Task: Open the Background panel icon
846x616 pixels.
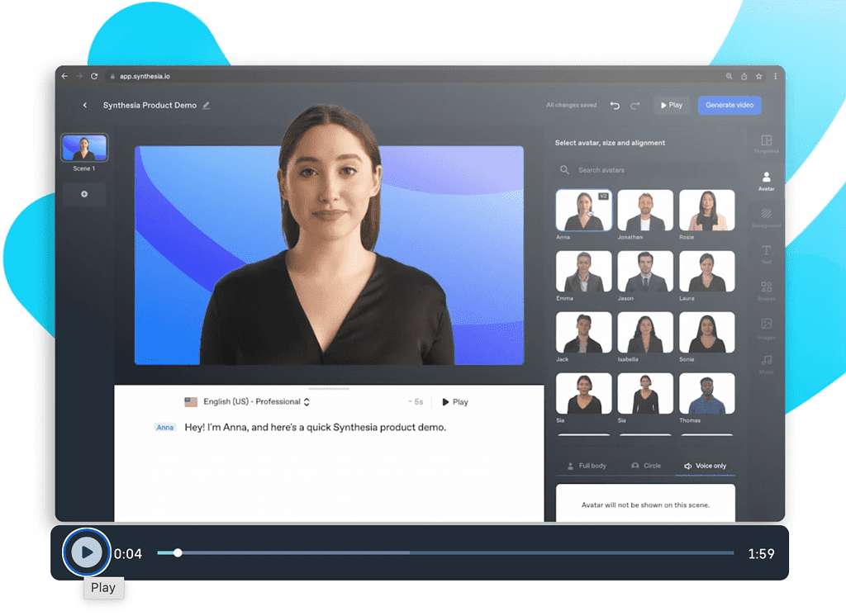Action: click(x=766, y=216)
